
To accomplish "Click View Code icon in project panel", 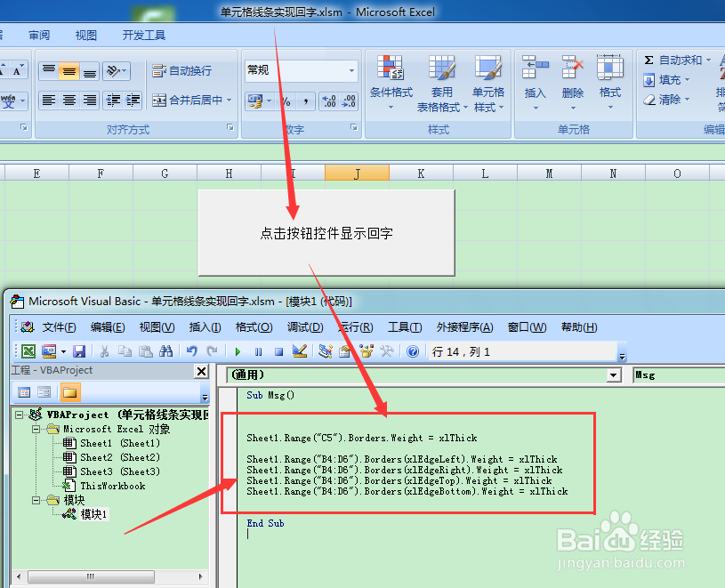I will click(x=24, y=392).
